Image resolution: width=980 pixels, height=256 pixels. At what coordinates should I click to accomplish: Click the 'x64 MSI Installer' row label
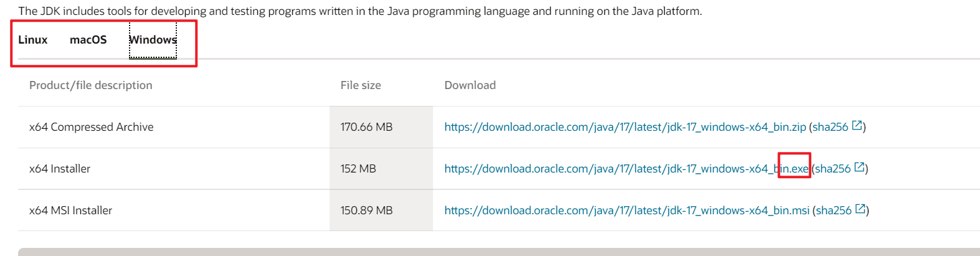point(71,211)
